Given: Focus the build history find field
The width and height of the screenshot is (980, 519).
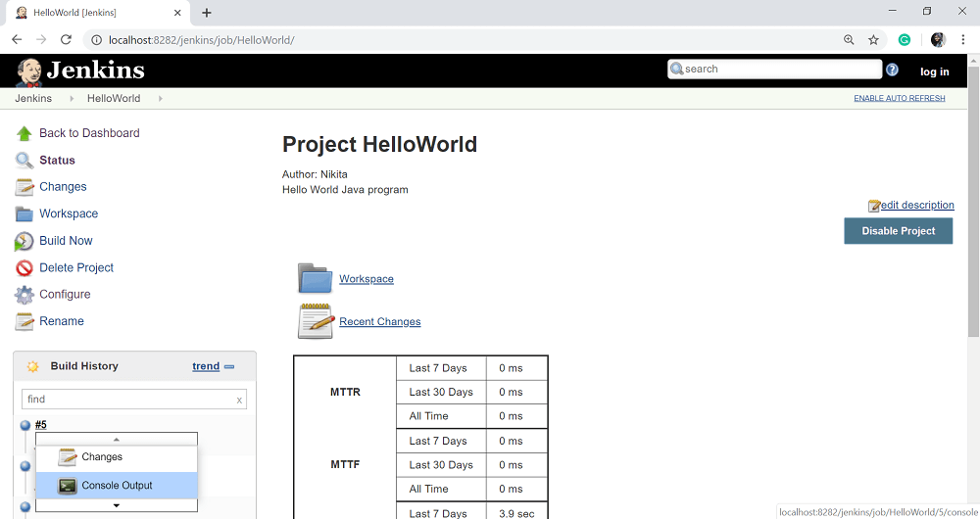Looking at the screenshot, I should (x=133, y=400).
